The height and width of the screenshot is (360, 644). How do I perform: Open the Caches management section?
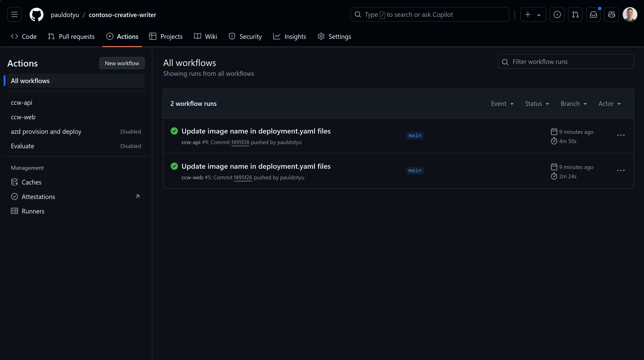[31, 182]
